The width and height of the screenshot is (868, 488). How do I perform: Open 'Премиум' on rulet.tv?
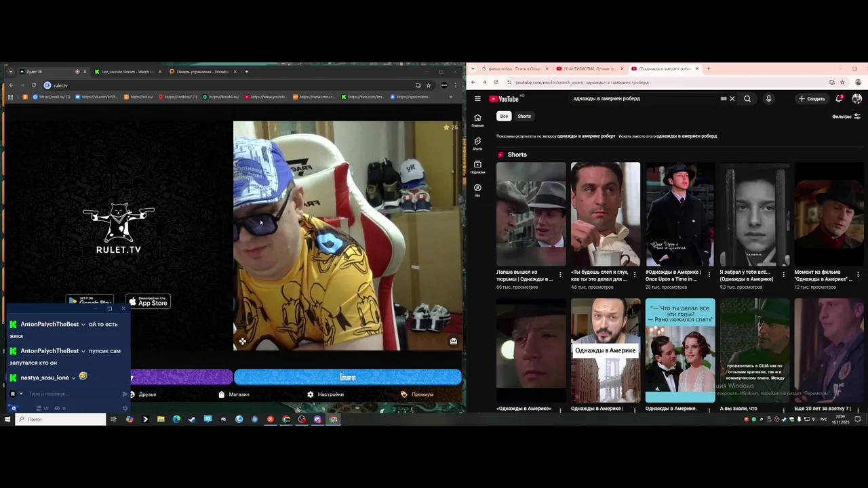point(417,394)
